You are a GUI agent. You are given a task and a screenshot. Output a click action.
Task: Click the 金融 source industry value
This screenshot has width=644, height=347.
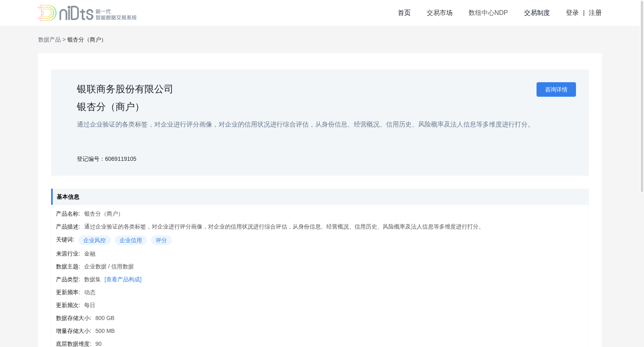pos(90,253)
